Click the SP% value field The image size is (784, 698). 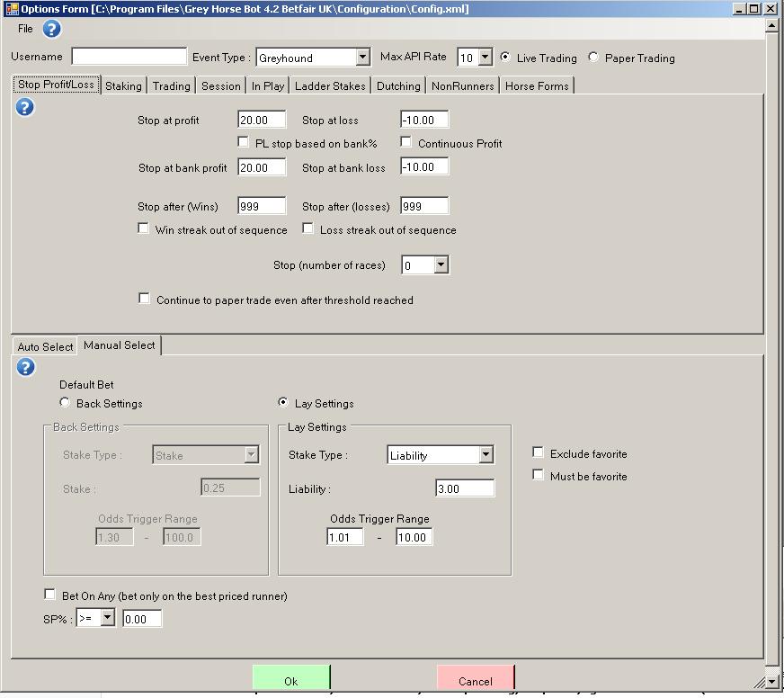tap(142, 619)
